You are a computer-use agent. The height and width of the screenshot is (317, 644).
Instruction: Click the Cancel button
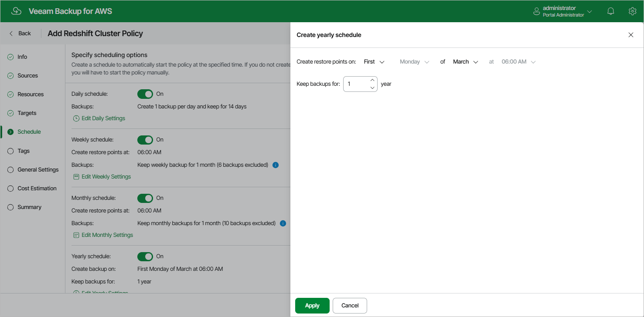350,306
